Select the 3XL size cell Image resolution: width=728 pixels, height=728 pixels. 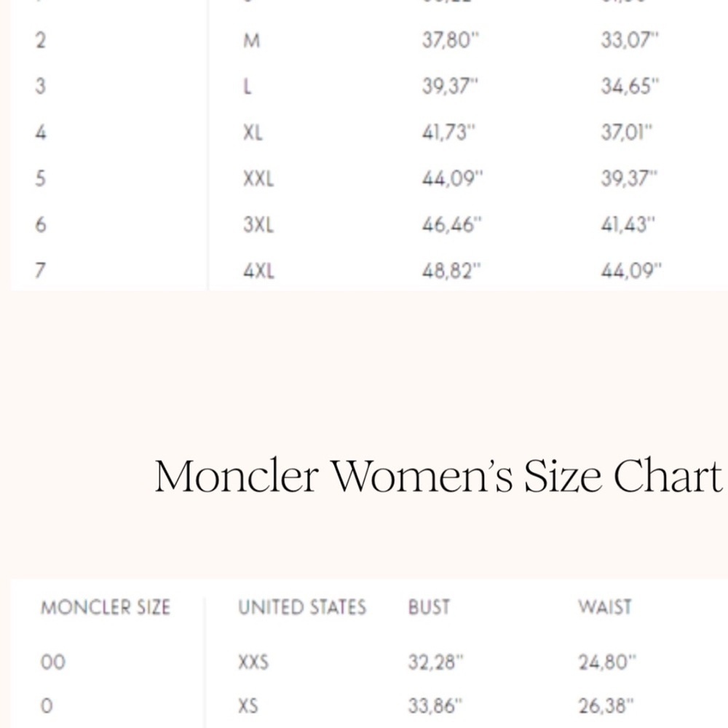point(258,225)
